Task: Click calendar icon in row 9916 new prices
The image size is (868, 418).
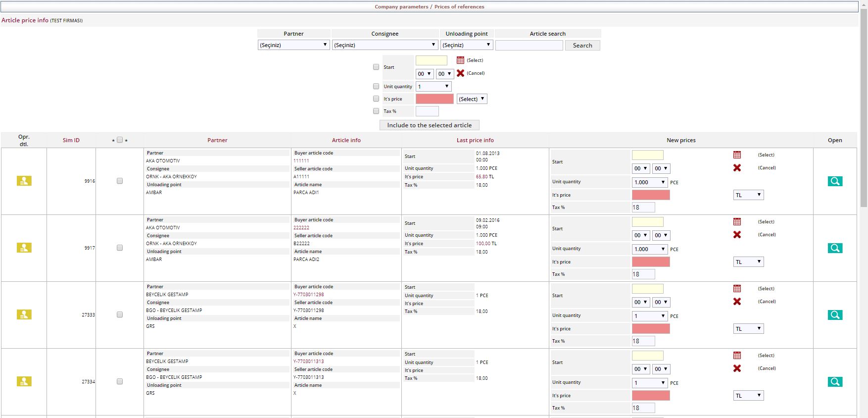Action: click(x=737, y=155)
